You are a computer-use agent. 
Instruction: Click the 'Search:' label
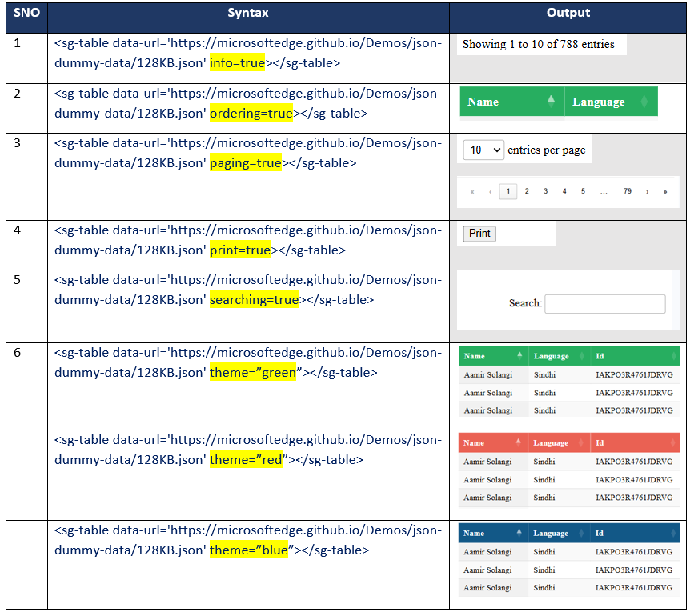pos(525,303)
